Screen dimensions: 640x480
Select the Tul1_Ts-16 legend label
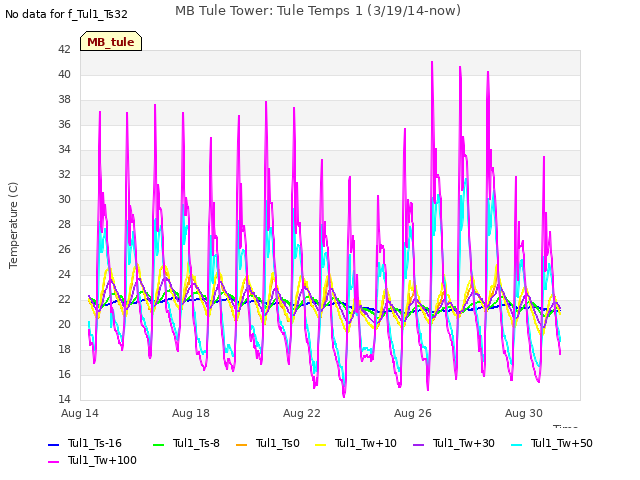pyautogui.click(x=95, y=443)
